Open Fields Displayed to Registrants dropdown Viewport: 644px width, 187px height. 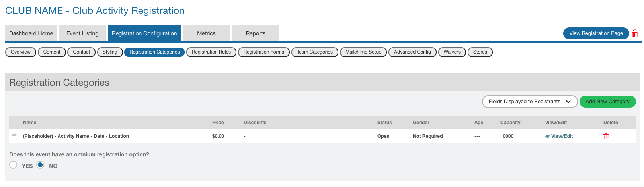click(529, 102)
